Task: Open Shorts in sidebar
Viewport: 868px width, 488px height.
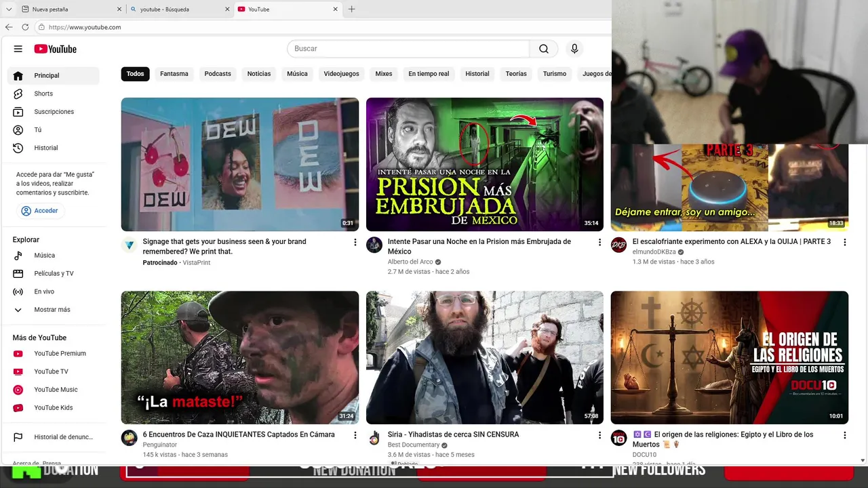Action: 54,94
